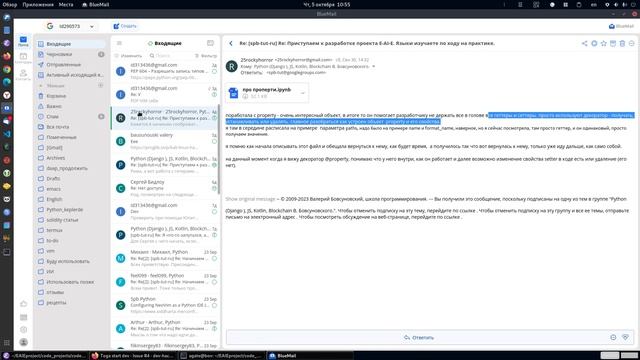Screen dimensions: 640x360
Task: Open the Фильтр menu in the message list
Action: [206, 56]
